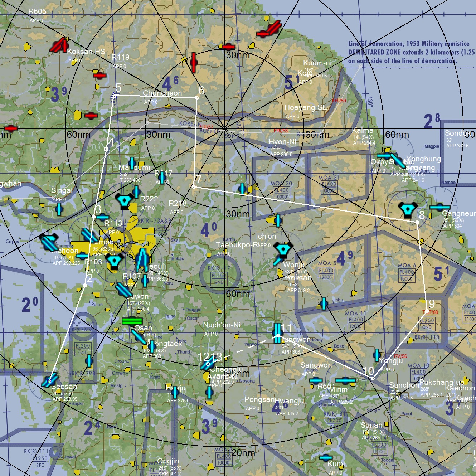Select flight plan waypoint 8
Image resolution: width=476 pixels, height=476 pixels.
417,223
